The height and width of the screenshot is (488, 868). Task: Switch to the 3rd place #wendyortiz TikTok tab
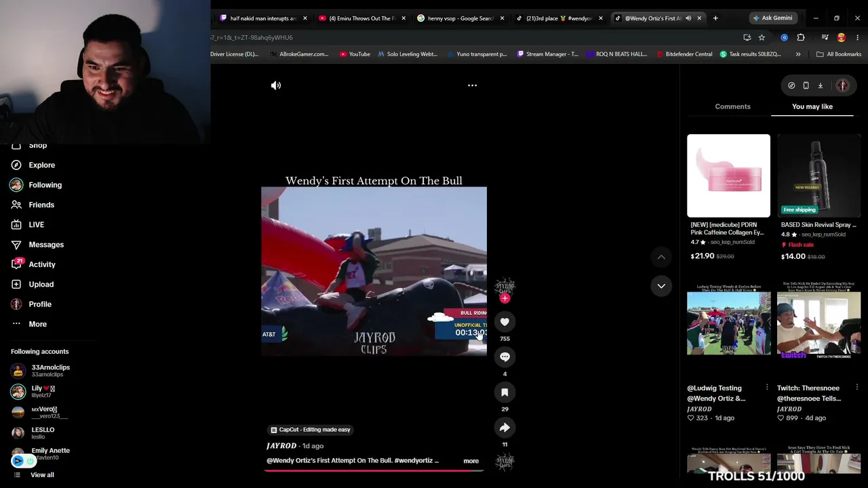tap(559, 18)
